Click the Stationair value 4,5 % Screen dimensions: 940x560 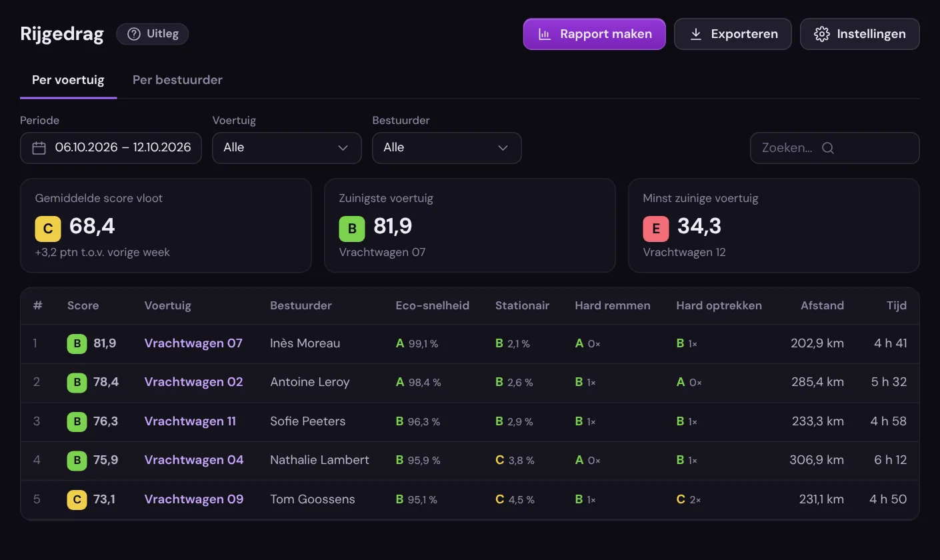click(x=521, y=500)
